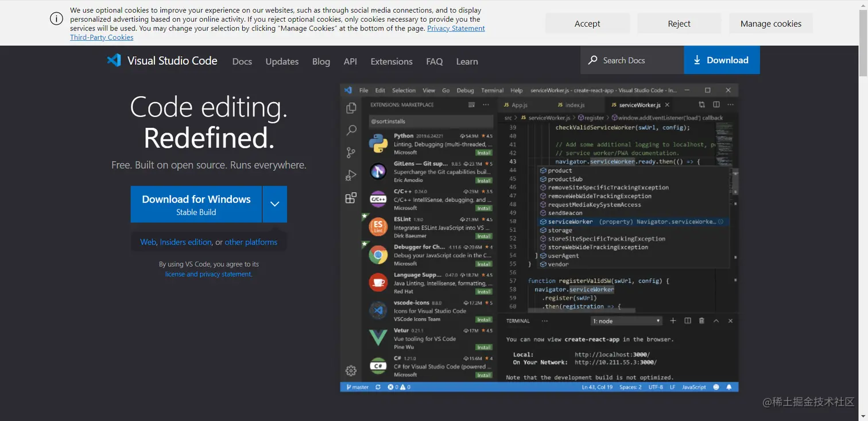Click the Vetur extension icon

[378, 338]
